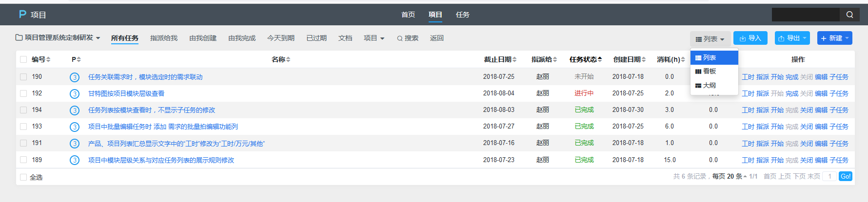The image size is (868, 202).
Task: Click the Go! pagination button
Action: click(x=846, y=176)
